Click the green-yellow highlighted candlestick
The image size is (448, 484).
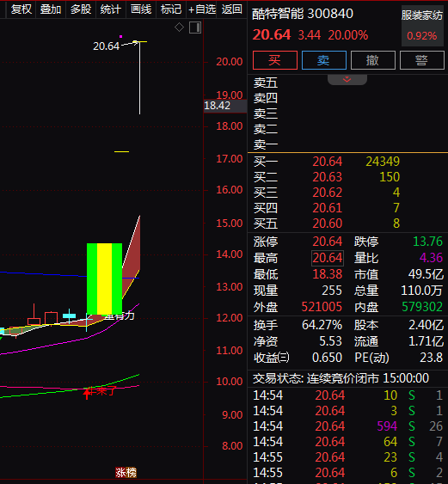coord(104,279)
